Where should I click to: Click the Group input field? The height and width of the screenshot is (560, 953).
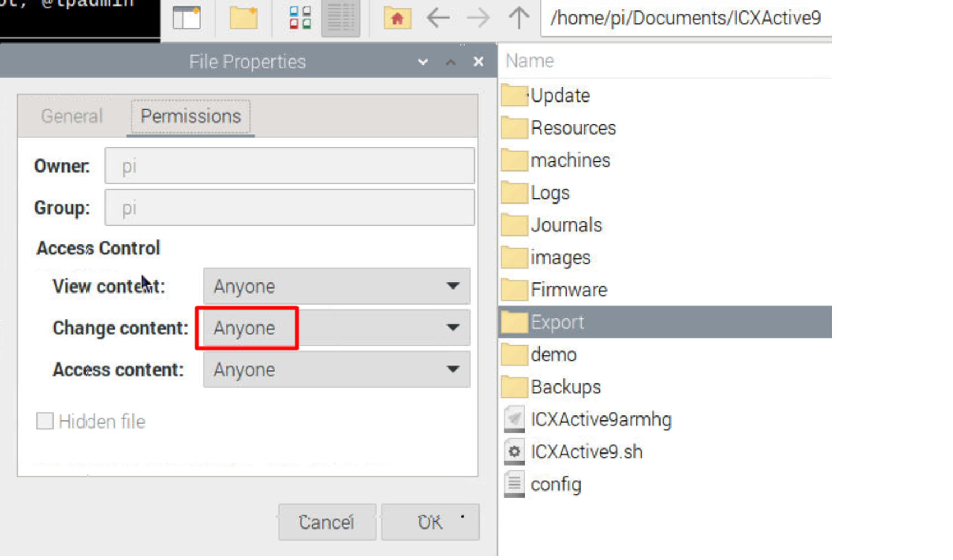point(290,207)
